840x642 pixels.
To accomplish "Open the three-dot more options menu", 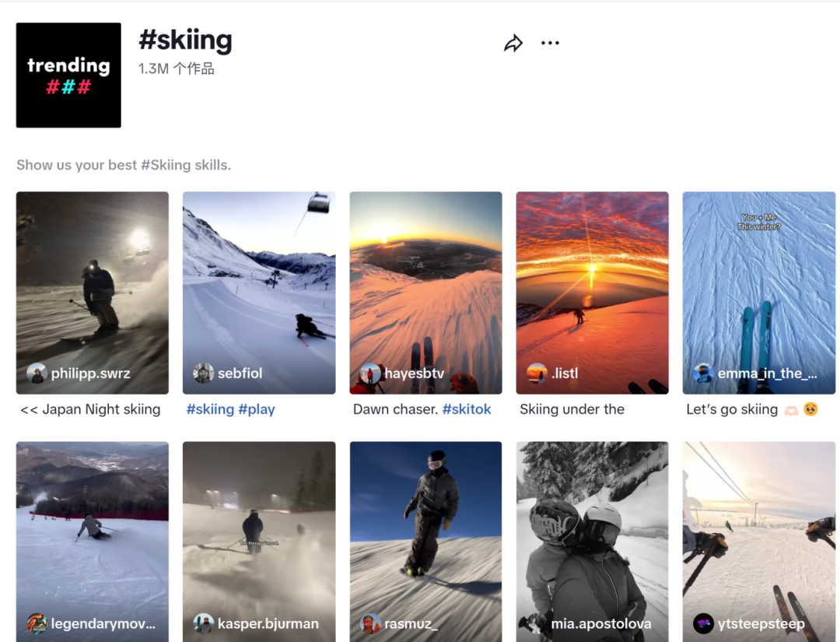I will click(x=550, y=44).
